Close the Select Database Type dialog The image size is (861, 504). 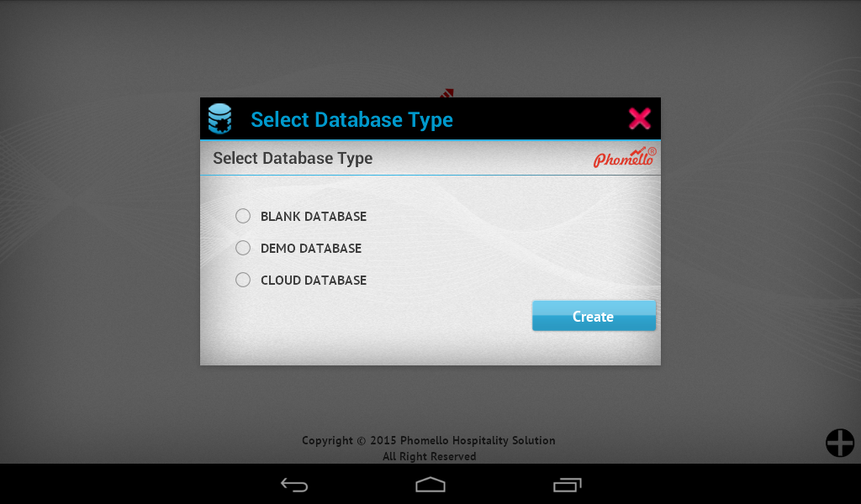click(x=640, y=118)
